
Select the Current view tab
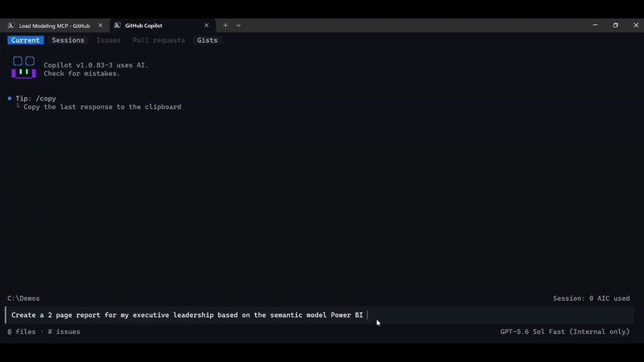click(x=26, y=40)
